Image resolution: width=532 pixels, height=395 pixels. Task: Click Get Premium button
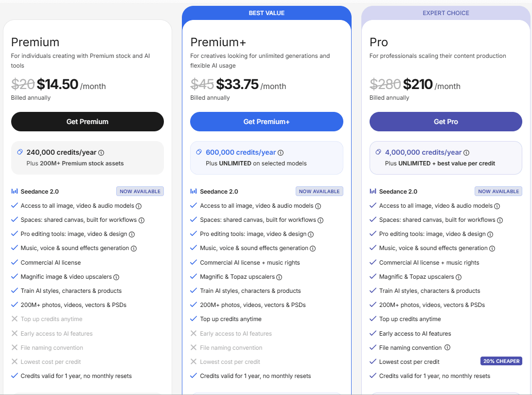point(88,122)
